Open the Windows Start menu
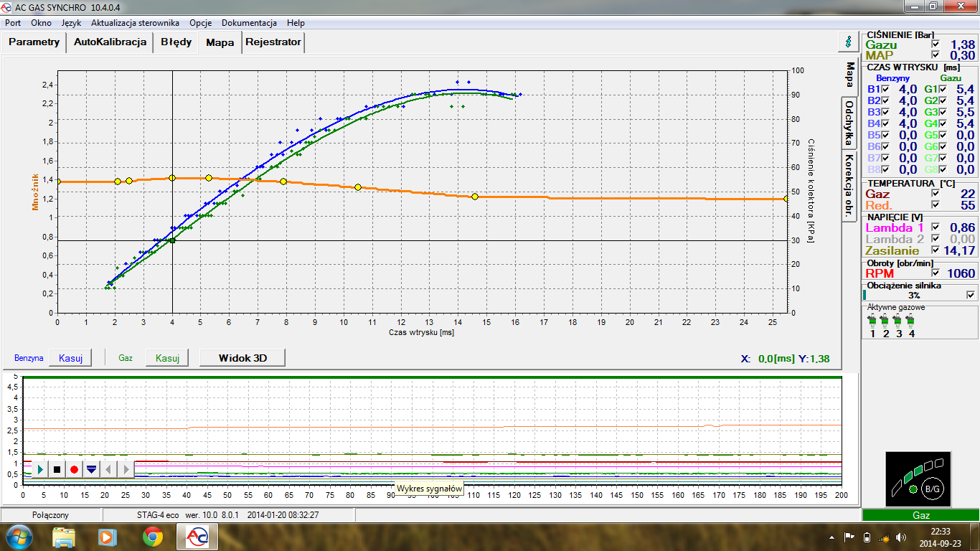980x551 pixels. pyautogui.click(x=18, y=536)
